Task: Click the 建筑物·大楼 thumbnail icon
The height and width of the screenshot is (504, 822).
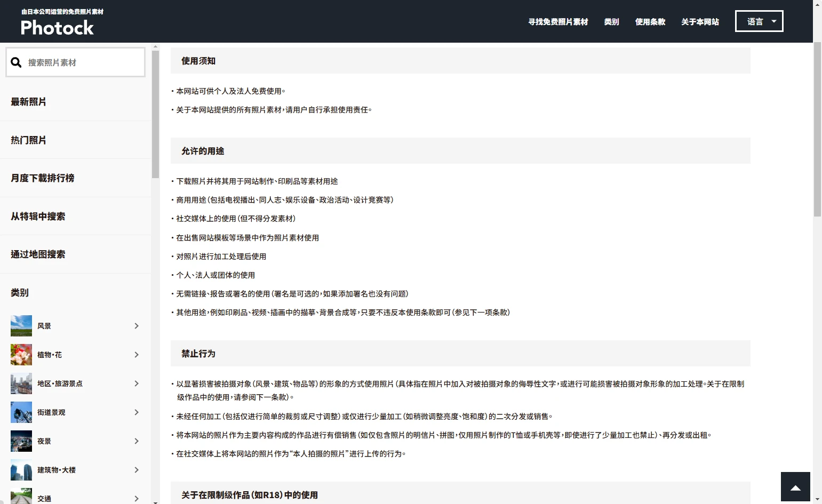Action: [x=21, y=470]
